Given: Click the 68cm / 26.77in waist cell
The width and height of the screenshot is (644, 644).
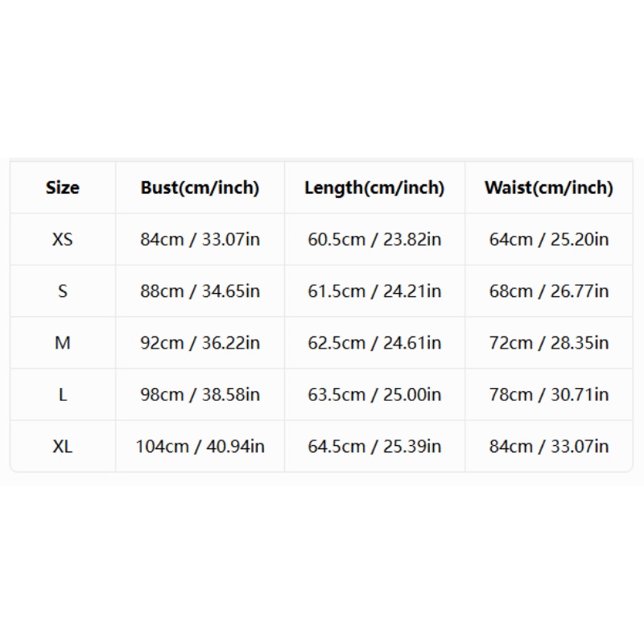Looking at the screenshot, I should [x=549, y=291].
